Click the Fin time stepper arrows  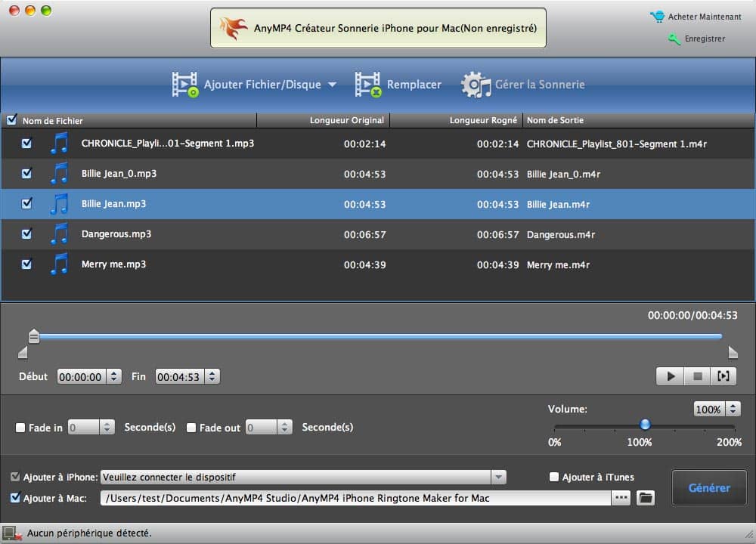[212, 376]
